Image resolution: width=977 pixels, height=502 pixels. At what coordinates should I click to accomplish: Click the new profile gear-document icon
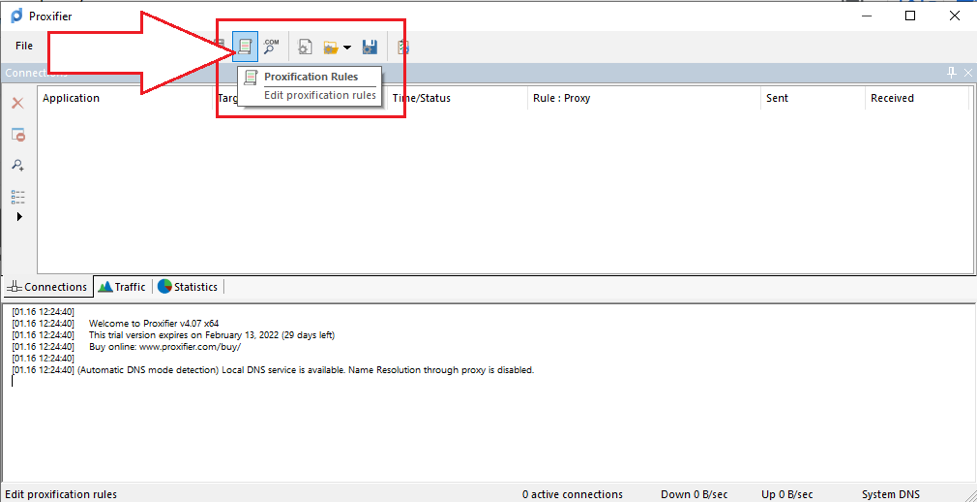(x=305, y=47)
